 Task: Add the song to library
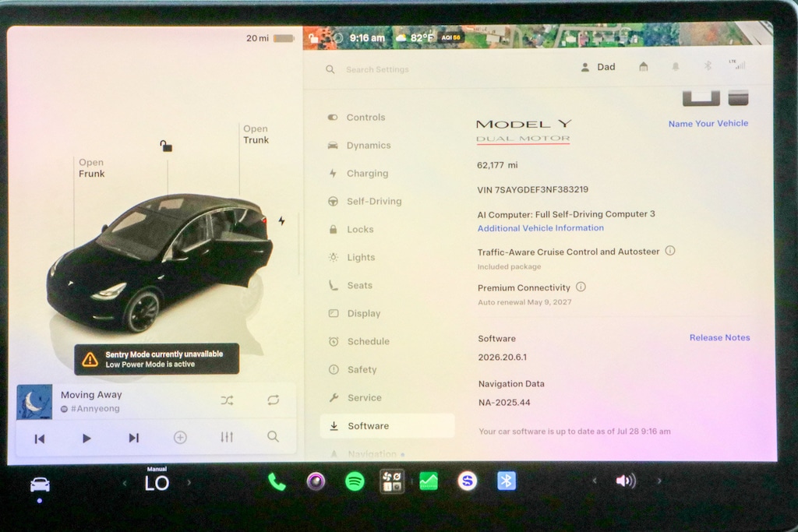[x=180, y=438]
